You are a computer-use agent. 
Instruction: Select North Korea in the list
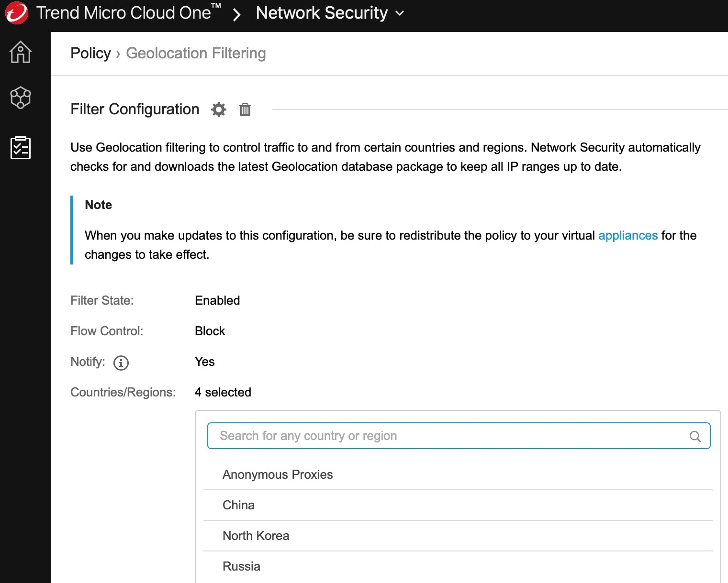coord(458,536)
